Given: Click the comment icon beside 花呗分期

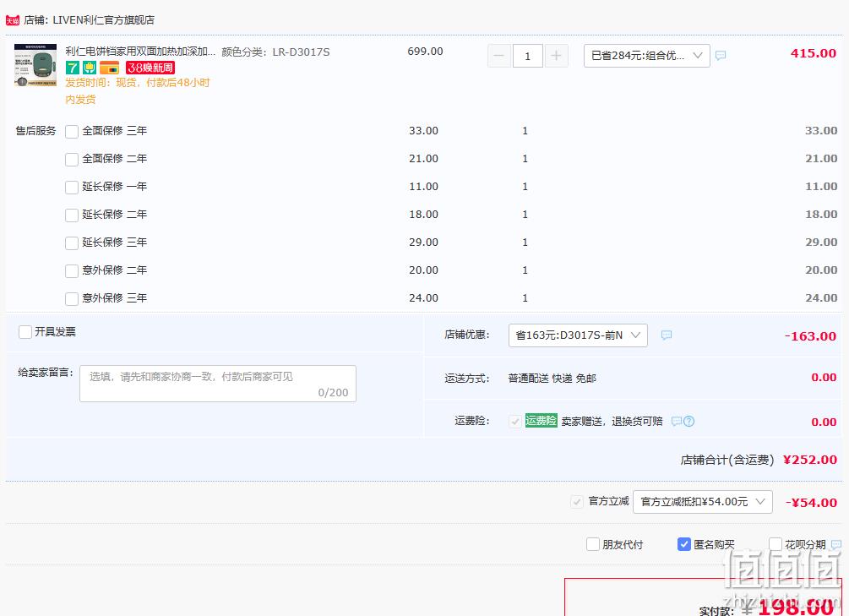Looking at the screenshot, I should tap(836, 544).
